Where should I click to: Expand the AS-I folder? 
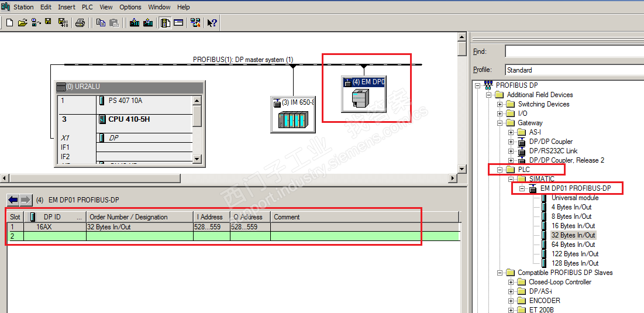pyautogui.click(x=511, y=132)
